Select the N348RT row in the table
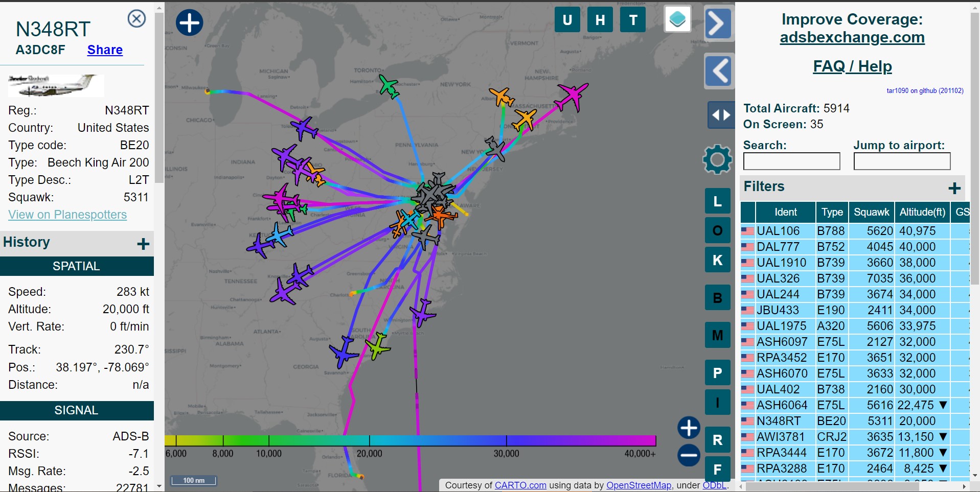The height and width of the screenshot is (492, 980). coord(855,421)
